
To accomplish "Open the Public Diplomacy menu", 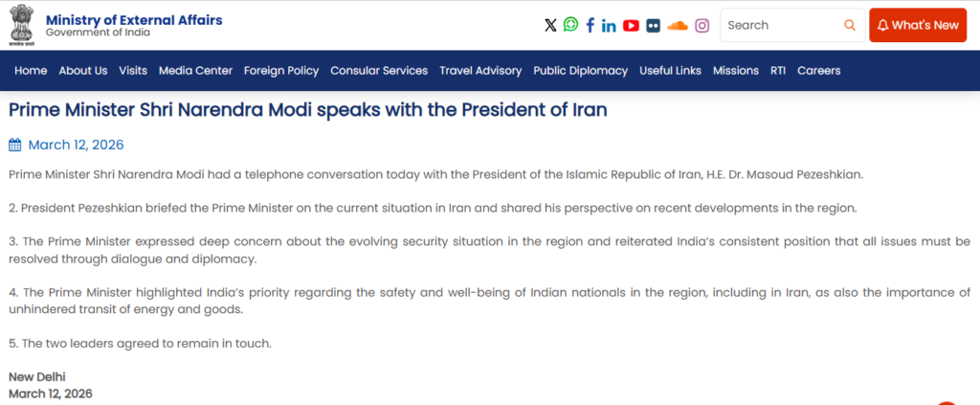I will tap(580, 71).
